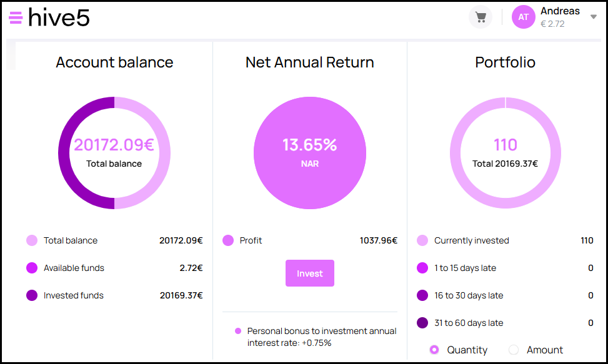Click the Currently invested legend dot
Screen dimensions: 608x364
click(x=422, y=240)
